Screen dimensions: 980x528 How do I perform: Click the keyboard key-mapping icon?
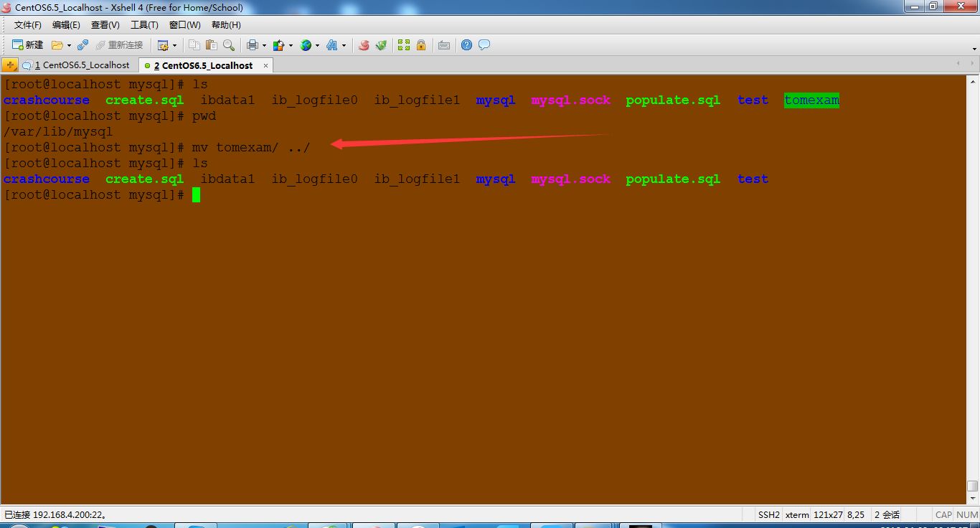[444, 45]
